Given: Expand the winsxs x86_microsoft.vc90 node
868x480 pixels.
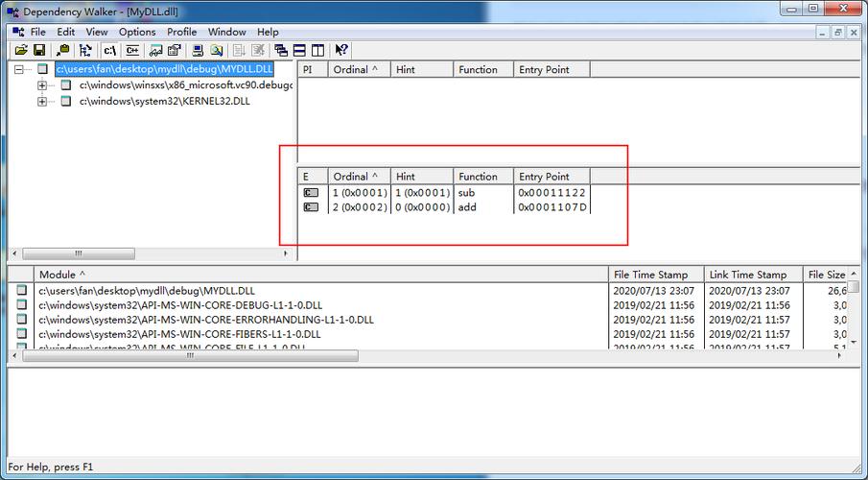Looking at the screenshot, I should tap(42, 85).
